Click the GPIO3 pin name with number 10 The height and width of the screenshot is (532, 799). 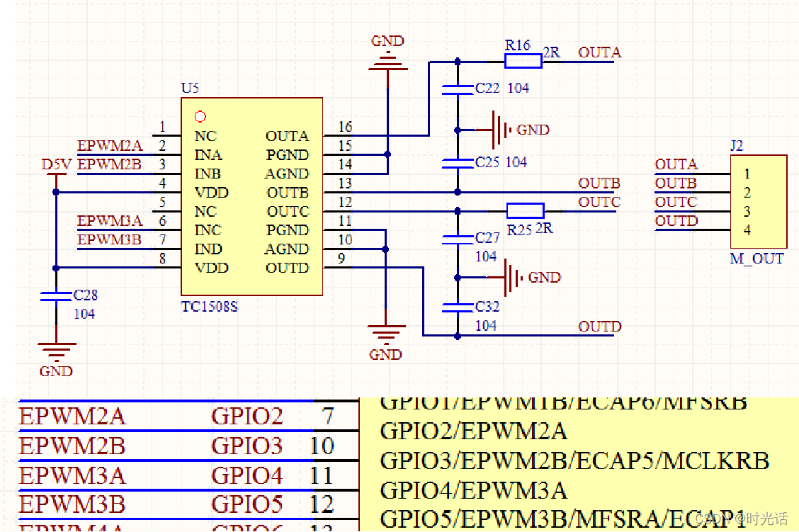pos(247,446)
